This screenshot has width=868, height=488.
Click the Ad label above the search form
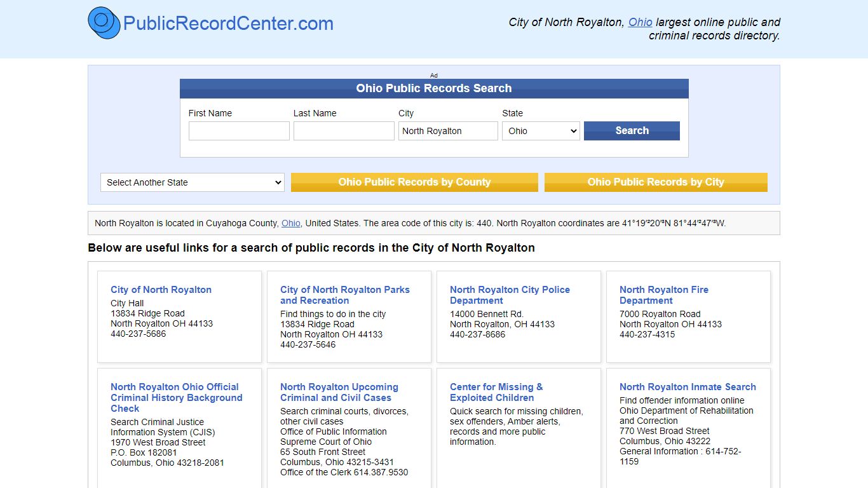tap(434, 75)
